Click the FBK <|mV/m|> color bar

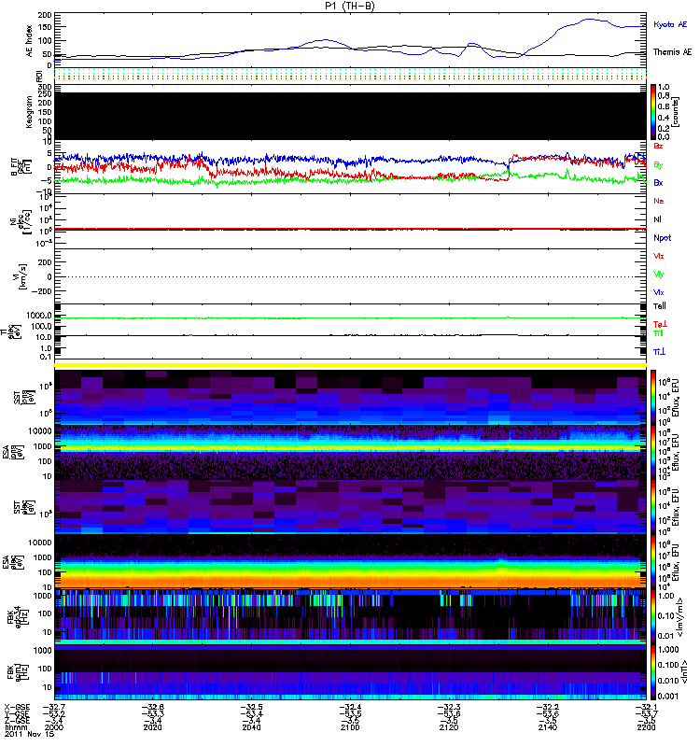pyautogui.click(x=653, y=616)
